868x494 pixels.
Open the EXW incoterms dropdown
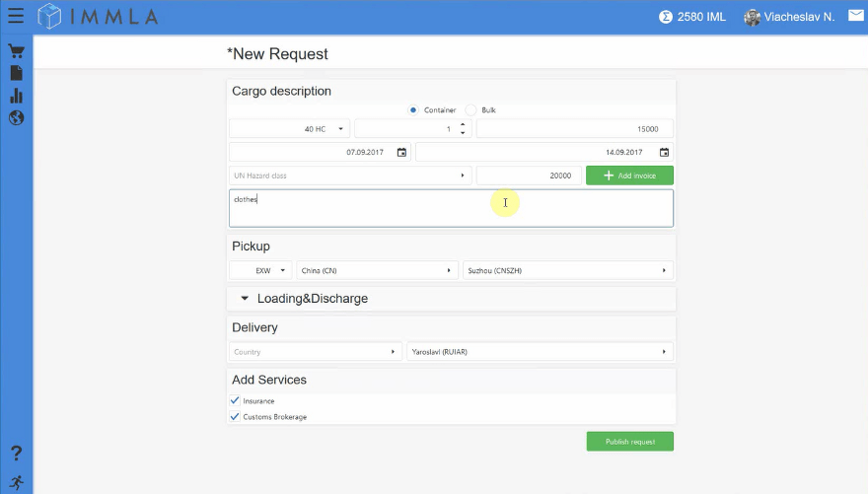tap(260, 270)
